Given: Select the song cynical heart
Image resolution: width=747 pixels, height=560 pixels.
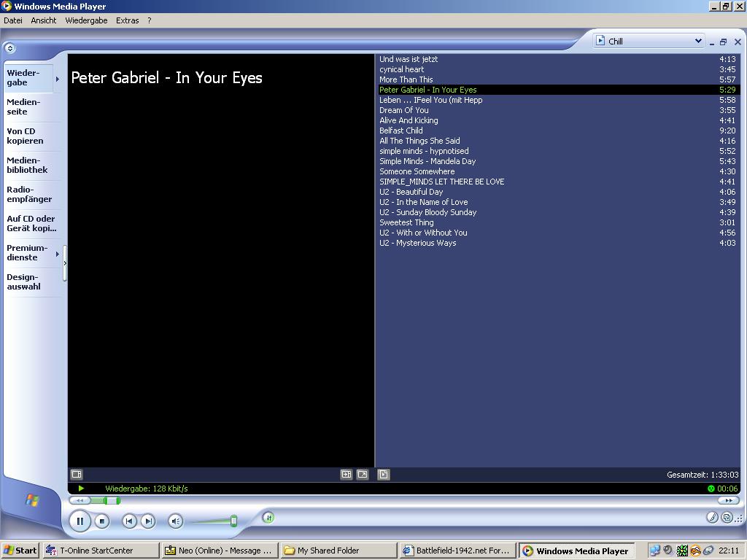Looking at the screenshot, I should [557, 69].
